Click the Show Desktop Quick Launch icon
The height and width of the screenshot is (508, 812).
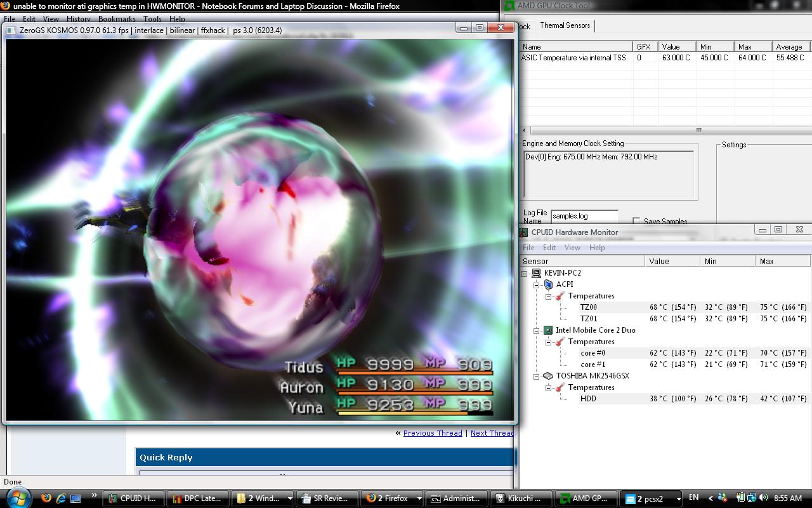tap(75, 498)
